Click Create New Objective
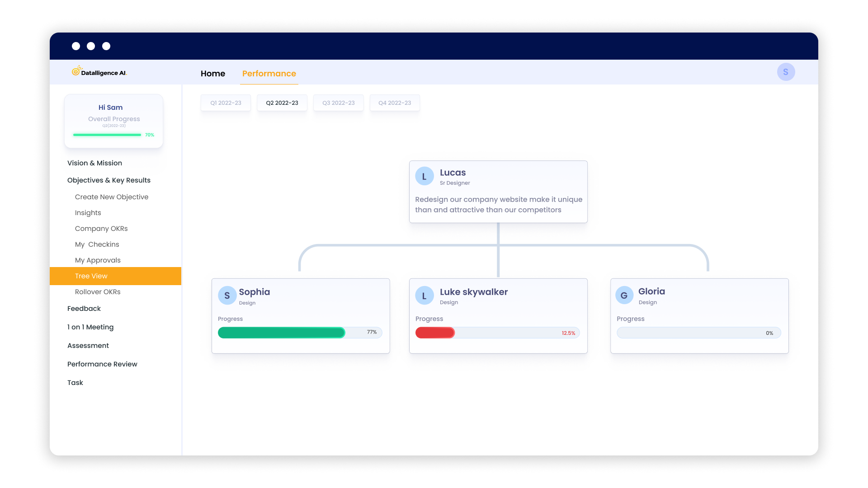 [112, 197]
